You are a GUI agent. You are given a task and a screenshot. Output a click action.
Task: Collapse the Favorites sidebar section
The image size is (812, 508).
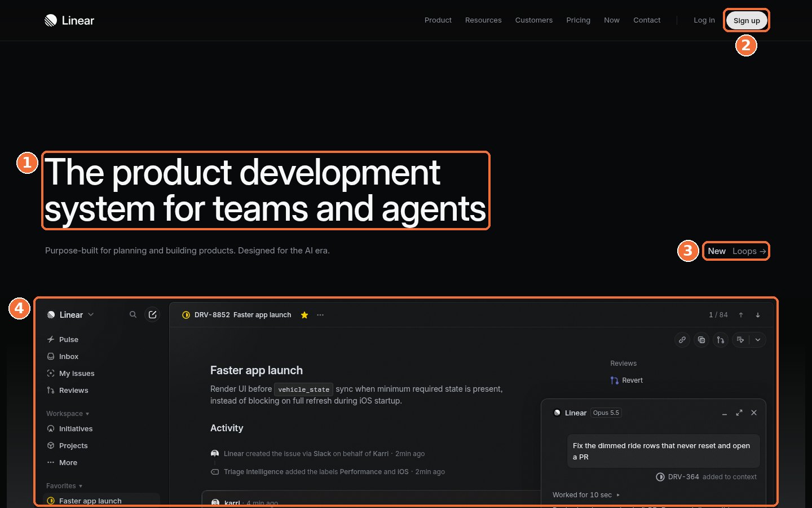coord(64,486)
